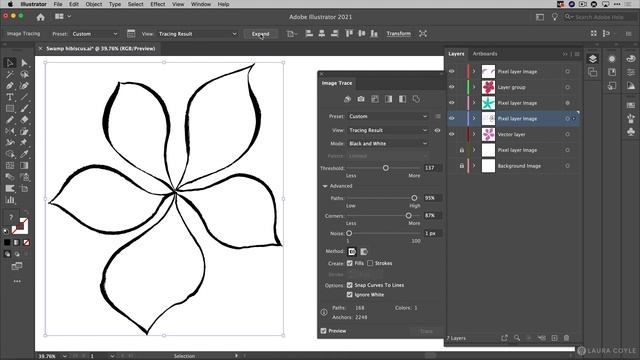
Task: Open the Effect menu
Action: pyautogui.click(x=158, y=4)
